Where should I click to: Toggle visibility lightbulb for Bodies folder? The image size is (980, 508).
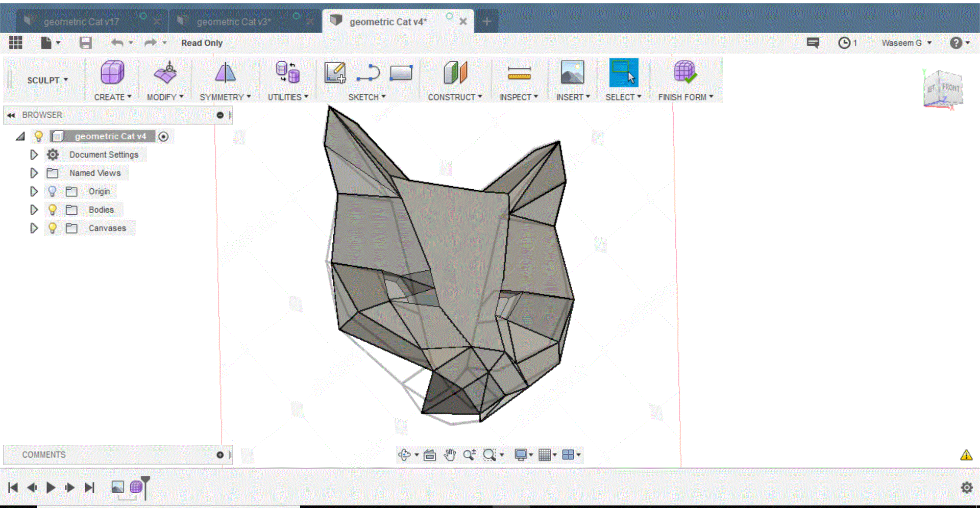[x=53, y=210]
